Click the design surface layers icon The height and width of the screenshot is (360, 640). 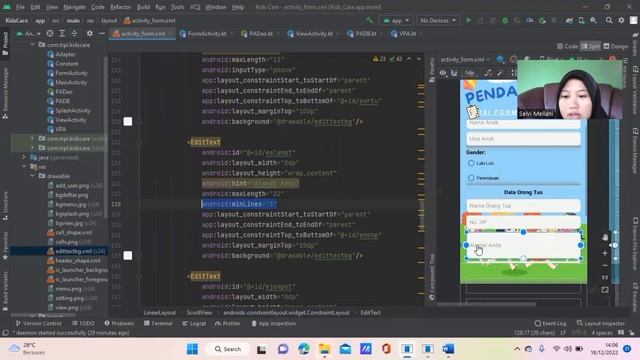pyautogui.click(x=500, y=59)
